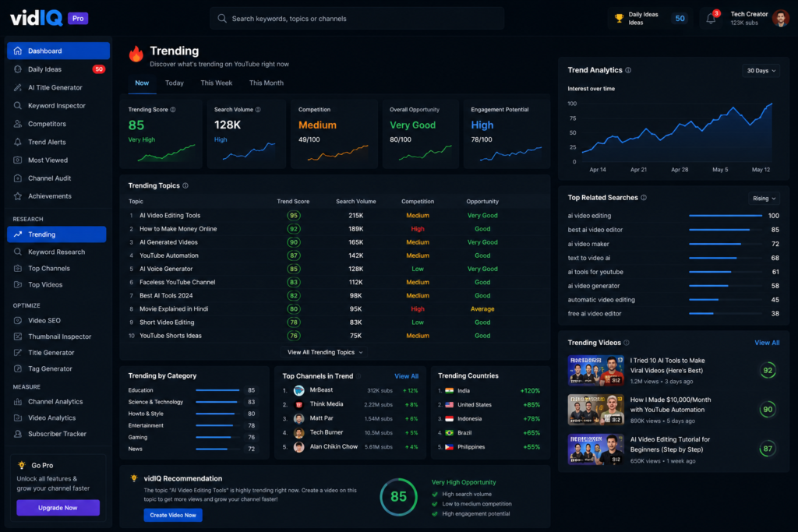
Task: Select Trending under Research
Action: (56, 234)
